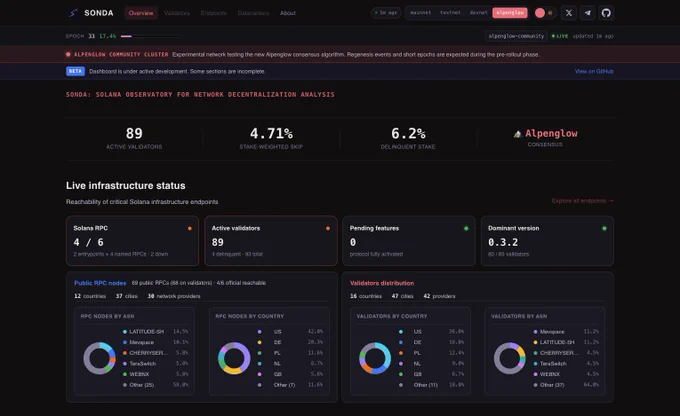This screenshot has height=416, width=680.
Task: Click green status dot on Pending features card
Action: point(466,228)
